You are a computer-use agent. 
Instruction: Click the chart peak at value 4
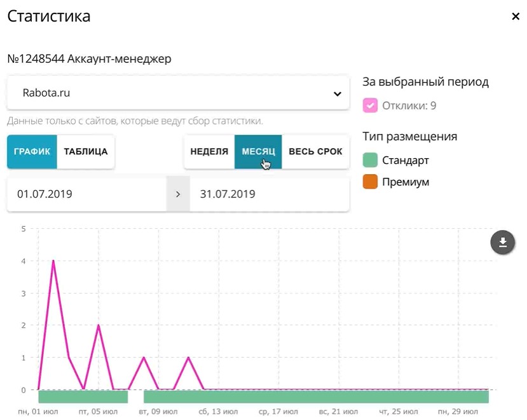point(53,261)
